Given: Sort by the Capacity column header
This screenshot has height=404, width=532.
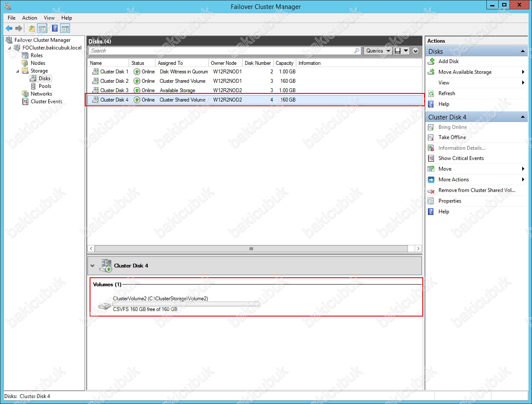Looking at the screenshot, I should 285,63.
